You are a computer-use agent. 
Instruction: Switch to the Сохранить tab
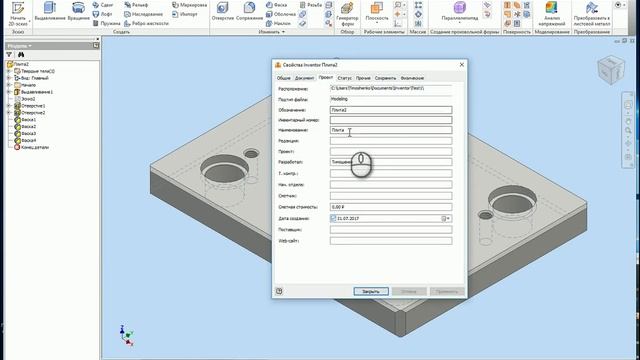point(385,78)
